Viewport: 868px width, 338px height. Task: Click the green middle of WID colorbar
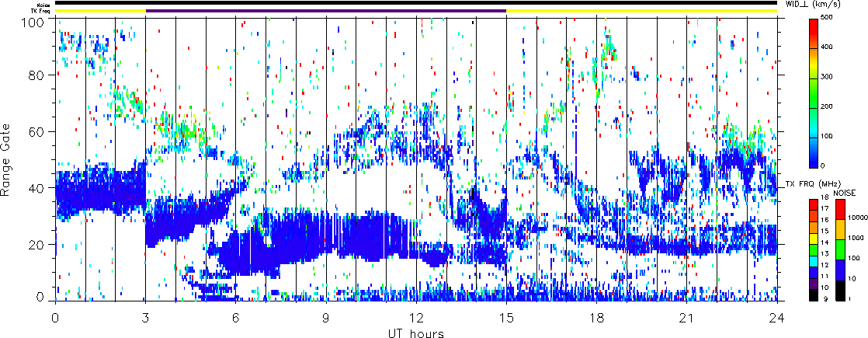tap(813, 94)
